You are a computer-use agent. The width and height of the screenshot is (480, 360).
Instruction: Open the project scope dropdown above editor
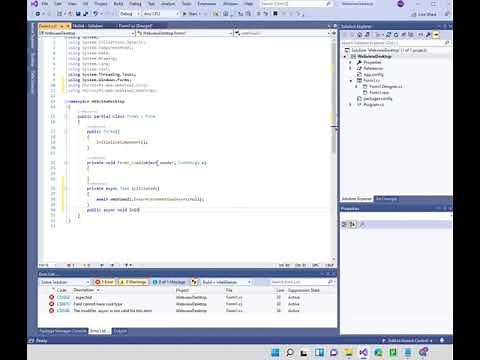point(87,33)
